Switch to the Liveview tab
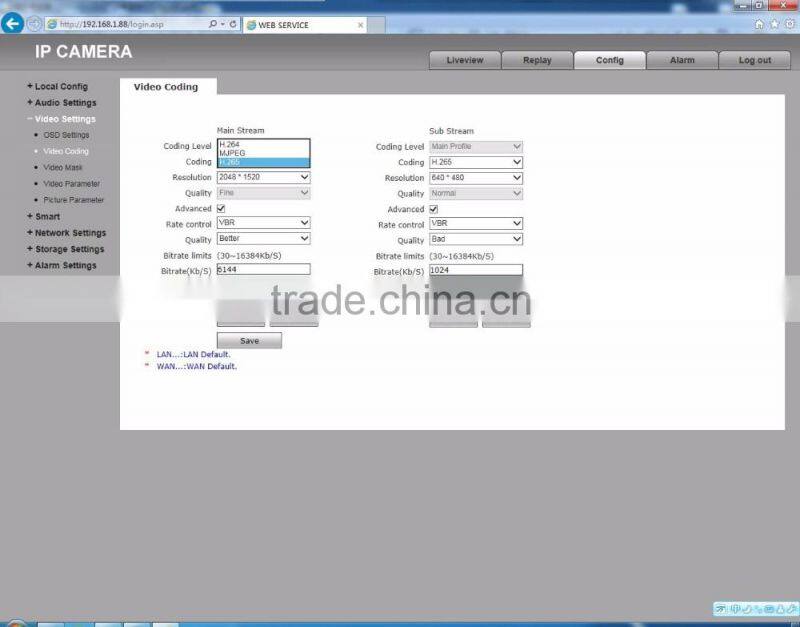The height and width of the screenshot is (627, 800). tap(464, 60)
